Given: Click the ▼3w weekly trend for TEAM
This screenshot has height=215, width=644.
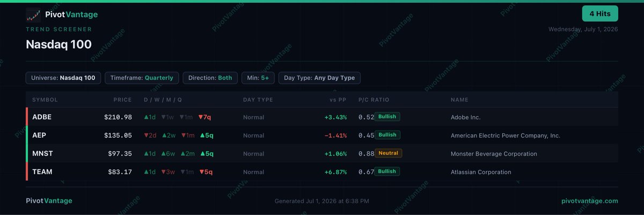Looking at the screenshot, I should pos(167,172).
